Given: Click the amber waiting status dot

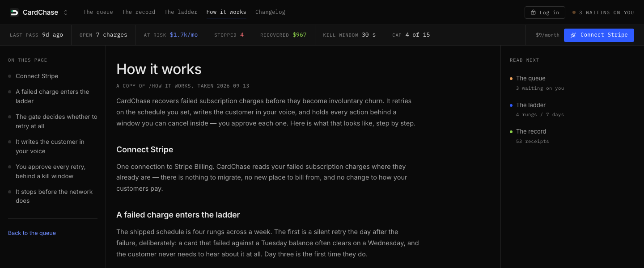Looking at the screenshot, I should tap(574, 13).
